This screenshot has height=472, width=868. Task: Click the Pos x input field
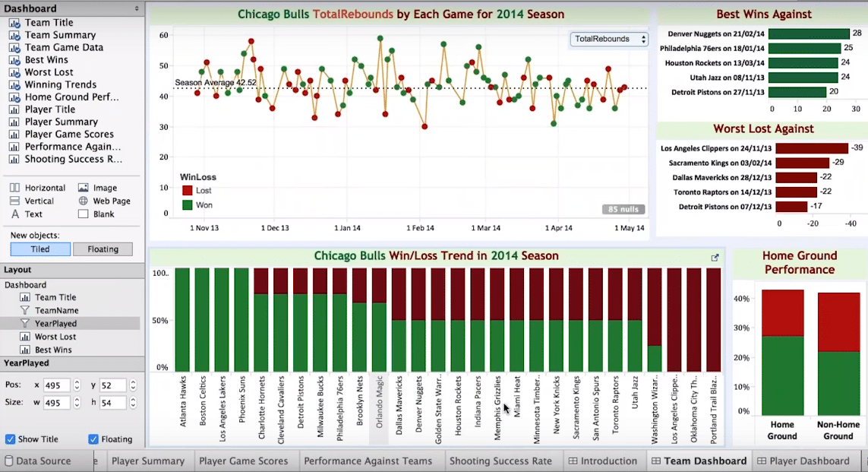[x=56, y=385]
